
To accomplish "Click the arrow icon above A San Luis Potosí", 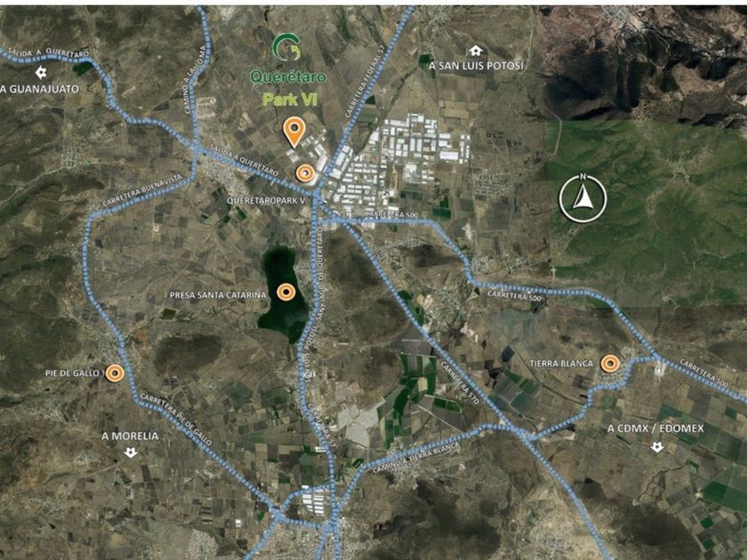I will [475, 51].
